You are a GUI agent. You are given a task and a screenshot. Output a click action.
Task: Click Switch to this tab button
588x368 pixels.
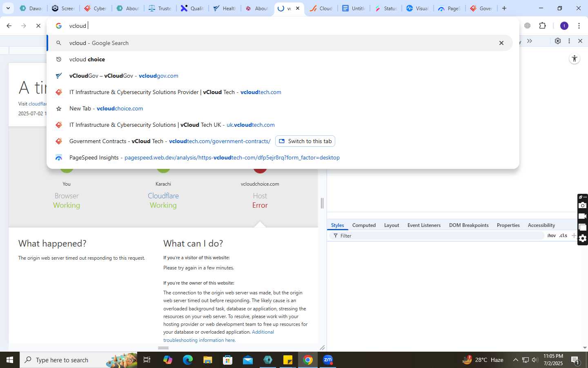305,141
